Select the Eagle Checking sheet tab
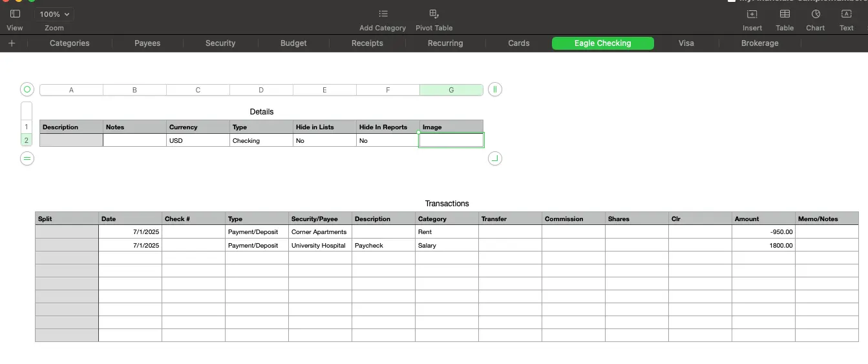Screen dimensions: 868x364 click(x=602, y=43)
